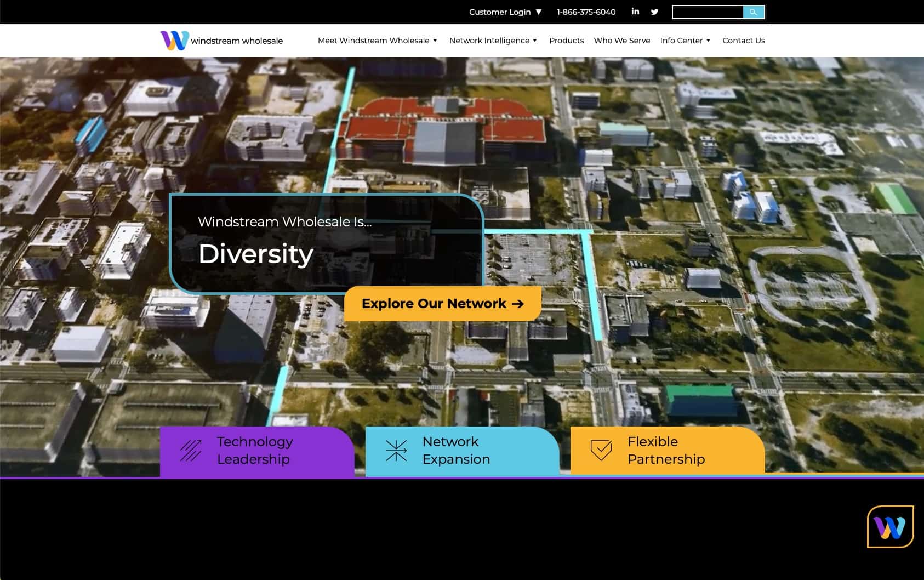
Task: Go to the Products page
Action: coord(566,41)
